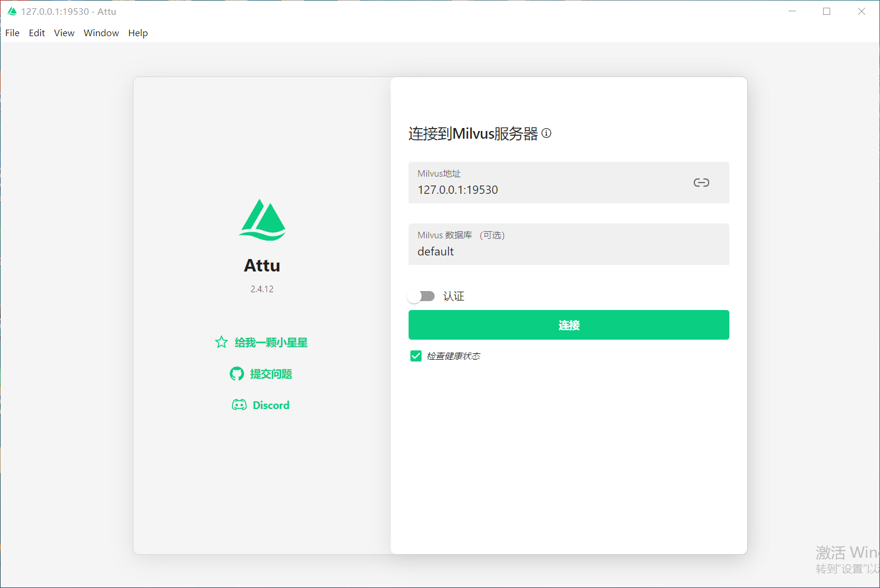This screenshot has height=588, width=880.
Task: Click the Discord icon in left panel
Action: point(239,405)
